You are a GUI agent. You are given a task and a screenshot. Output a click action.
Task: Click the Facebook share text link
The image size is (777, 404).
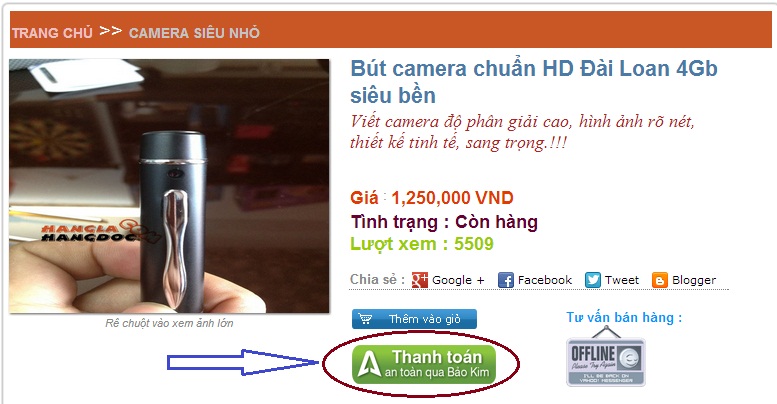coord(545,280)
